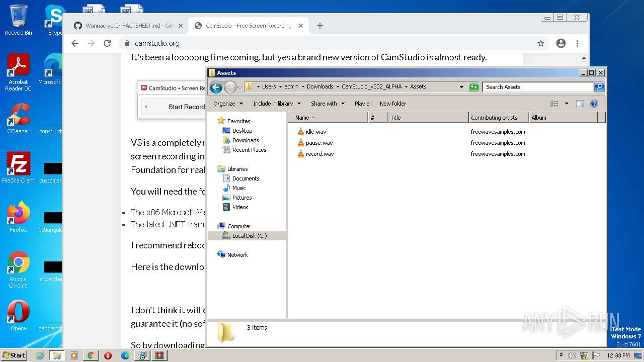Expand the address bar history dropdown
The width and height of the screenshot is (644, 362).
(461, 87)
